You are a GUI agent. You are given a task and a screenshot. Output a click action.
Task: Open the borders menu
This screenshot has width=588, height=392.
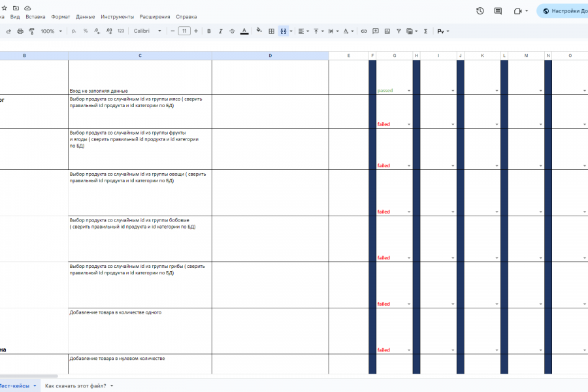pos(272,31)
